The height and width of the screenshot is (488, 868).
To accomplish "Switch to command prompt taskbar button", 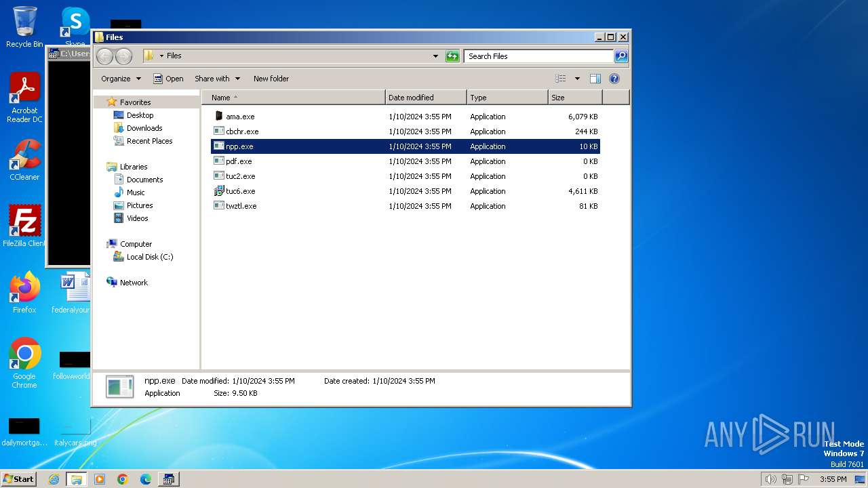I will (169, 479).
